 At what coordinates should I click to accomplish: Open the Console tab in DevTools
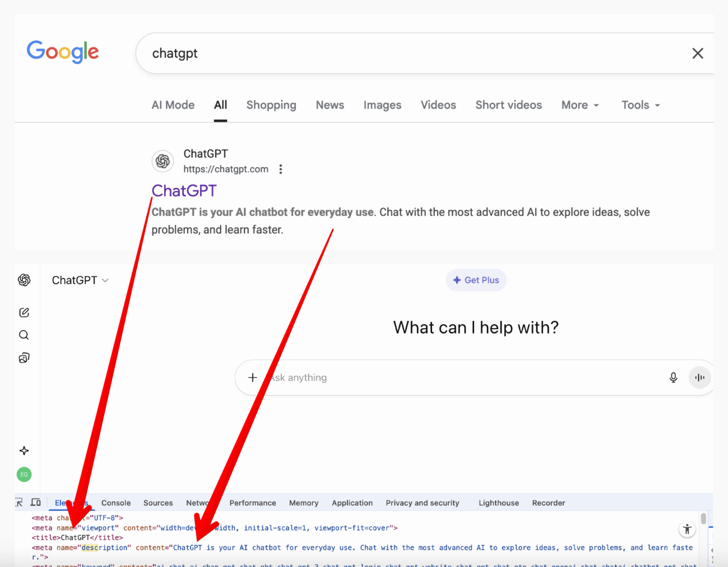point(116,503)
